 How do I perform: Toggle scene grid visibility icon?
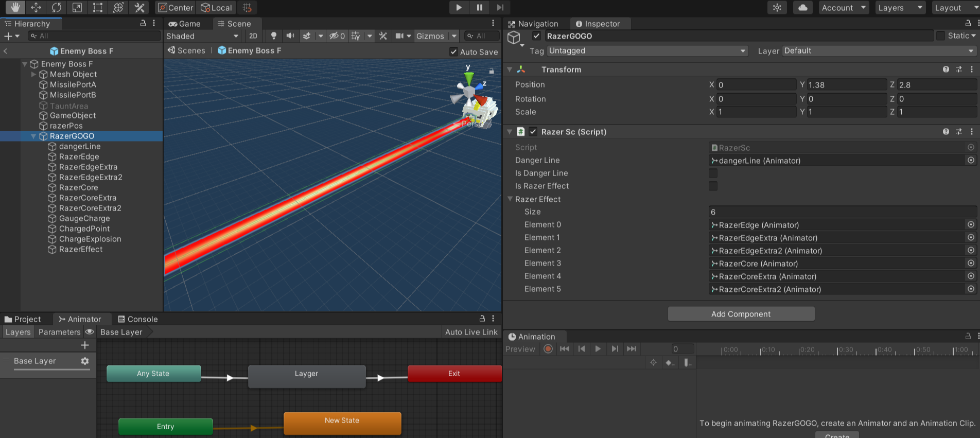[x=356, y=36]
